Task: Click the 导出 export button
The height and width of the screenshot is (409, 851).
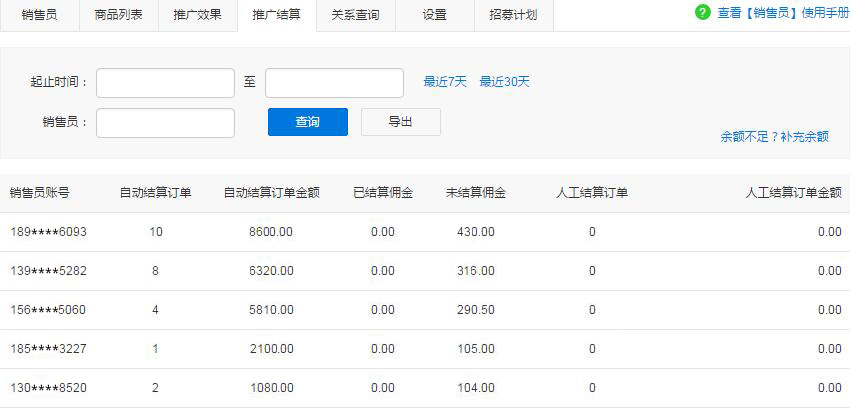Action: (400, 122)
